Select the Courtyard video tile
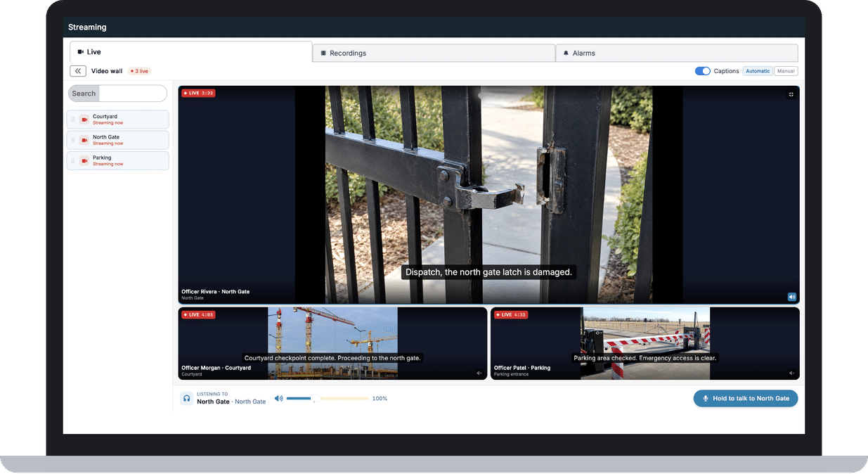This screenshot has height=474, width=868. (x=332, y=343)
